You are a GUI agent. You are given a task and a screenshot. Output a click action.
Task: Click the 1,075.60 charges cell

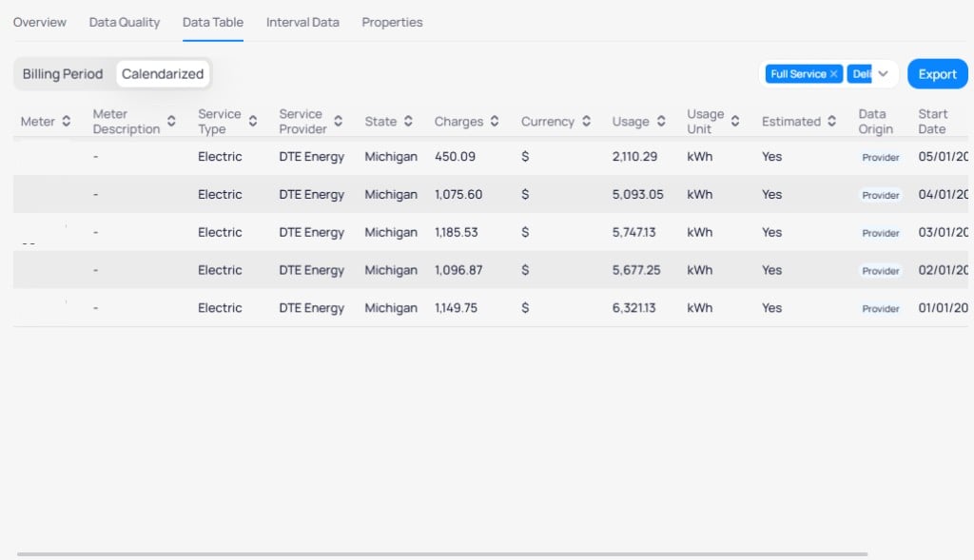(x=458, y=194)
